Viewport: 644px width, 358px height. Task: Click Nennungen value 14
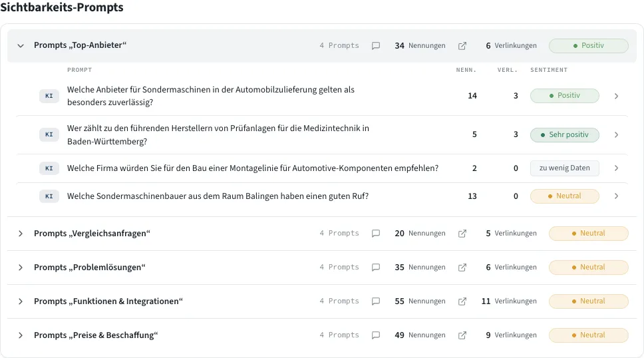pyautogui.click(x=472, y=96)
